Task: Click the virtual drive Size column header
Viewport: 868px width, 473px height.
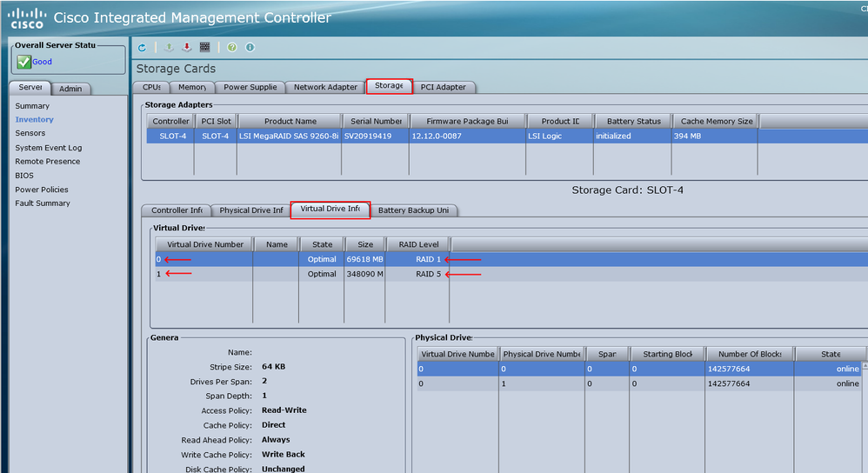Action: coord(364,244)
